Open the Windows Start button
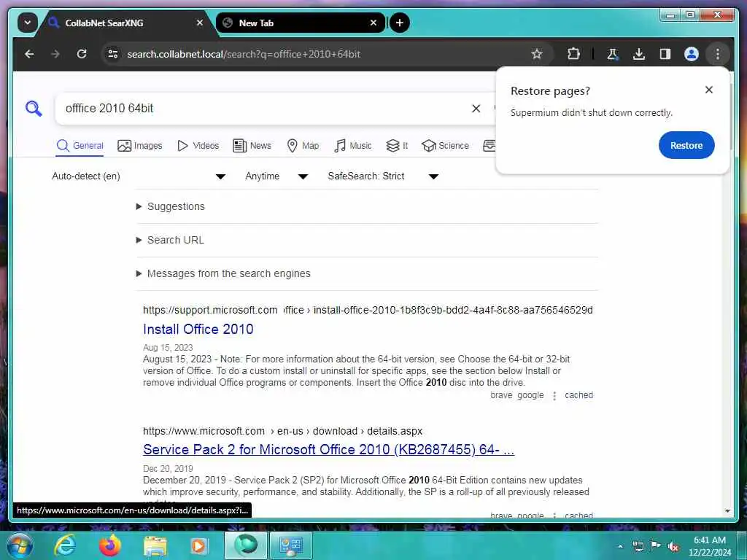 [x=19, y=545]
